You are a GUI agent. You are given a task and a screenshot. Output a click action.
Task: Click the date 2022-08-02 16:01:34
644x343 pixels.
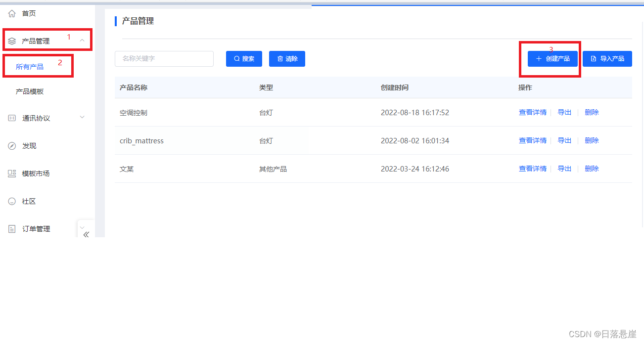[415, 141]
